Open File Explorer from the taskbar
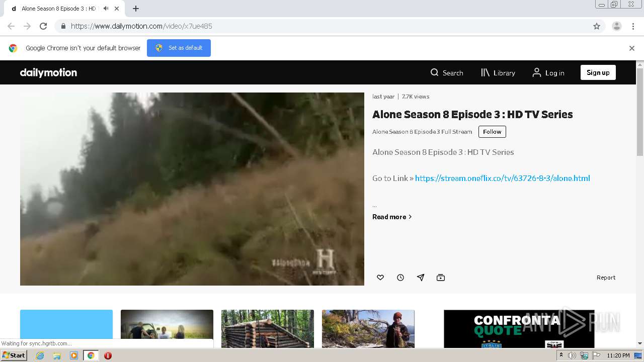644x362 pixels. [57, 355]
